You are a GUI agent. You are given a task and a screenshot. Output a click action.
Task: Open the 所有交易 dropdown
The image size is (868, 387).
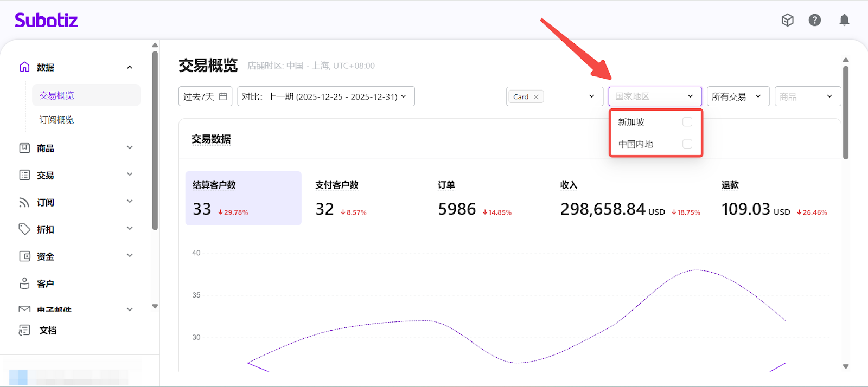[737, 96]
